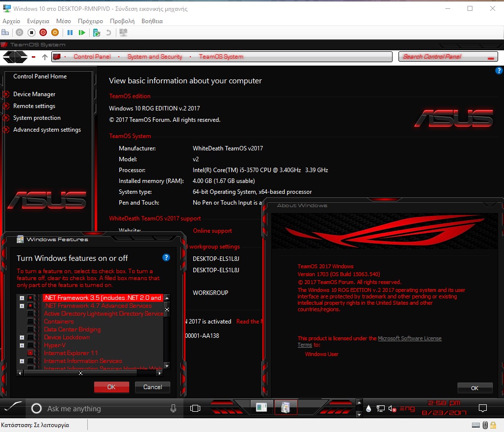
Task: Click in the Search Control Panel field
Action: [x=448, y=57]
